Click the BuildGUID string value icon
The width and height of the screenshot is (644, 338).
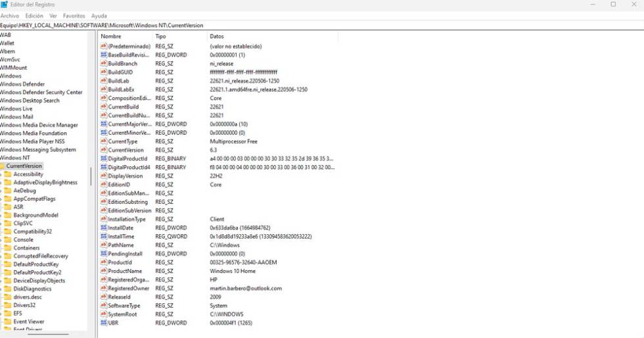pyautogui.click(x=104, y=72)
